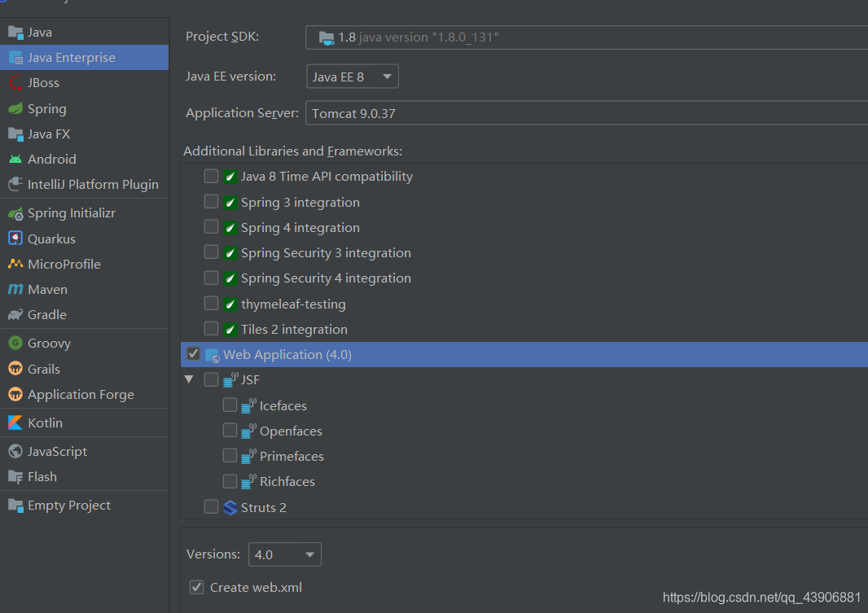
Task: Click the Application Forge icon
Action: coord(15,395)
